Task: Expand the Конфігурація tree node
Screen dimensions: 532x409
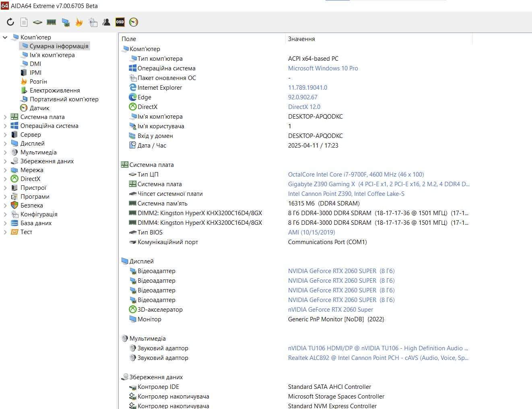Action: [x=5, y=214]
